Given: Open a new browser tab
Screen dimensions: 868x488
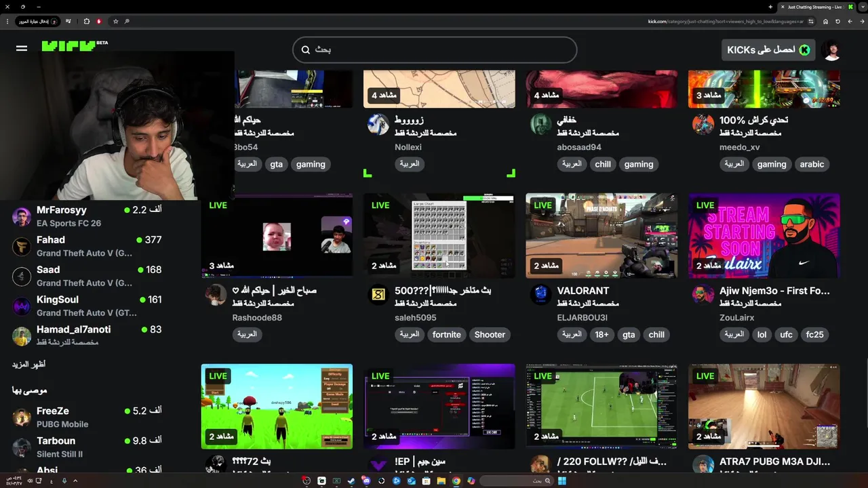Looking at the screenshot, I should pyautogui.click(x=770, y=7).
